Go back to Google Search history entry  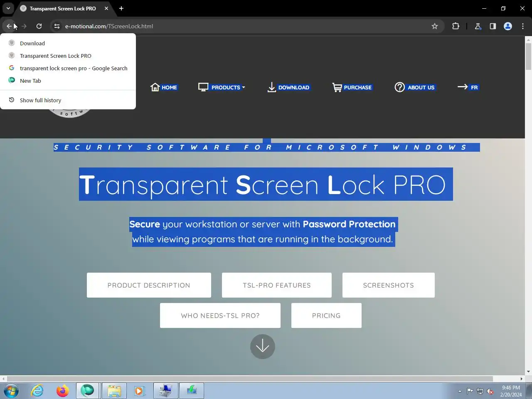tap(68, 68)
